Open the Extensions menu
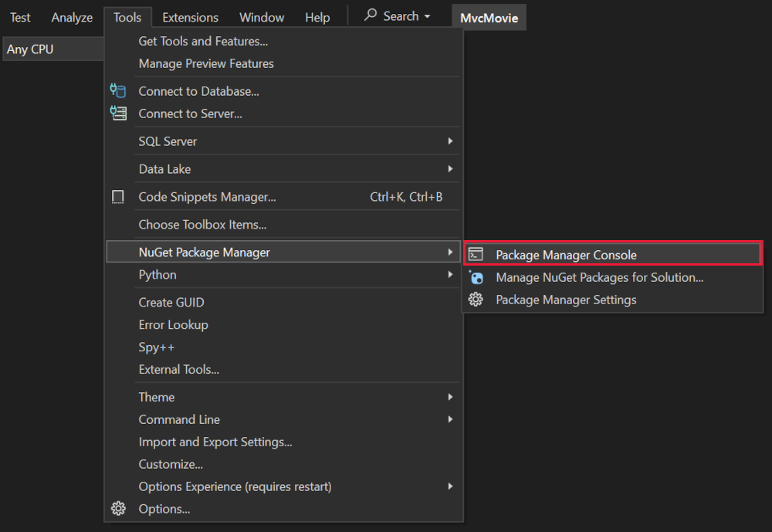772x532 pixels. tap(190, 17)
